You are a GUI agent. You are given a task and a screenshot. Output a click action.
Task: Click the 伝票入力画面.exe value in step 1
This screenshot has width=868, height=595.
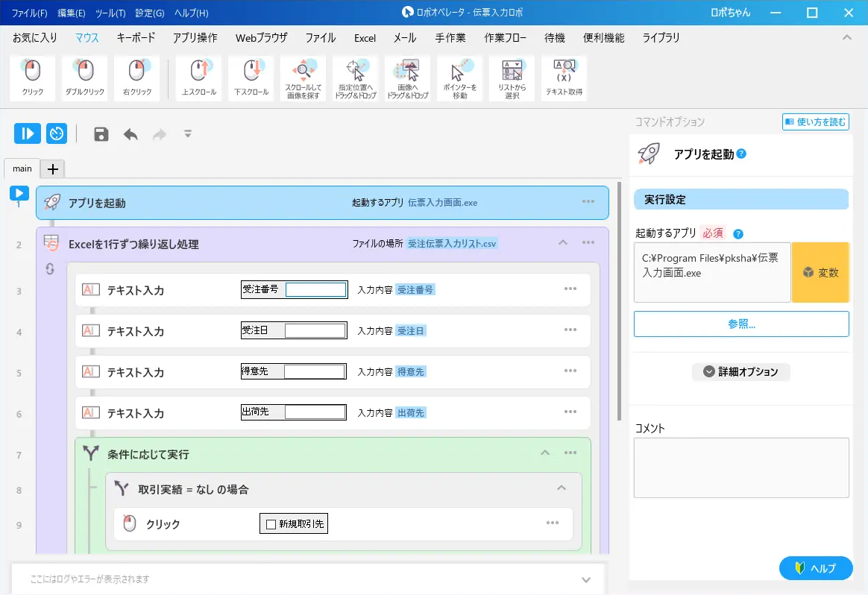tap(442, 203)
